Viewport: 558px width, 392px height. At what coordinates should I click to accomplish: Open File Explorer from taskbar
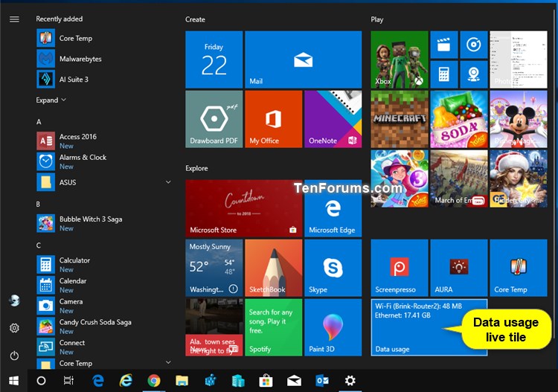(x=182, y=381)
